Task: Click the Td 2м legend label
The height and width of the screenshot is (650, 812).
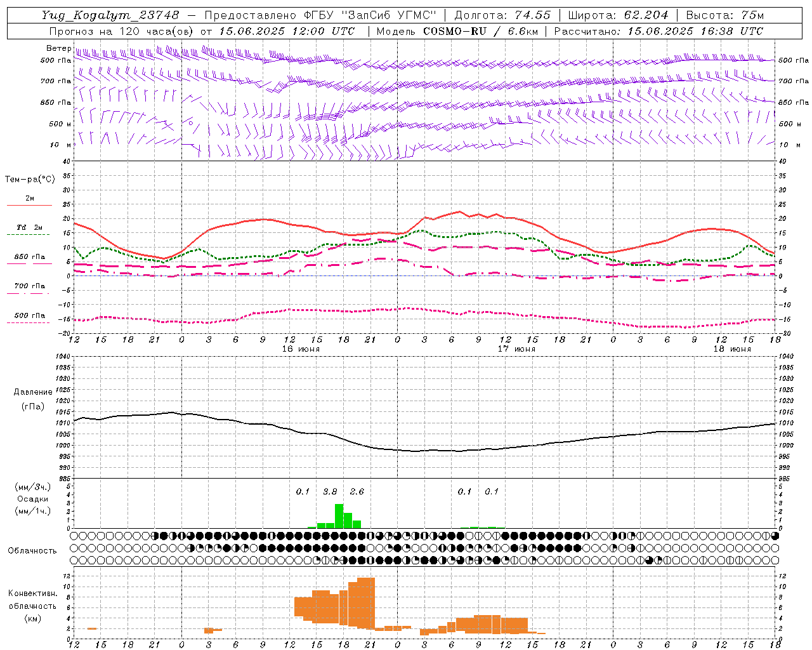Action: click(x=29, y=227)
